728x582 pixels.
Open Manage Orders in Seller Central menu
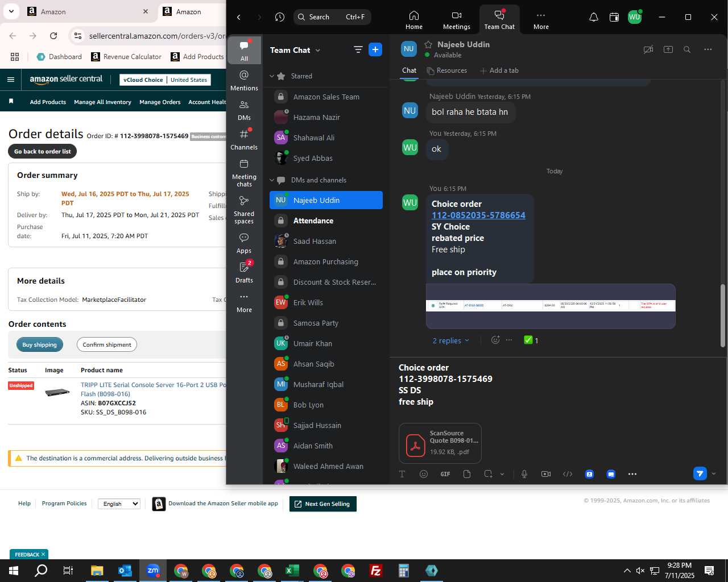[x=160, y=102]
